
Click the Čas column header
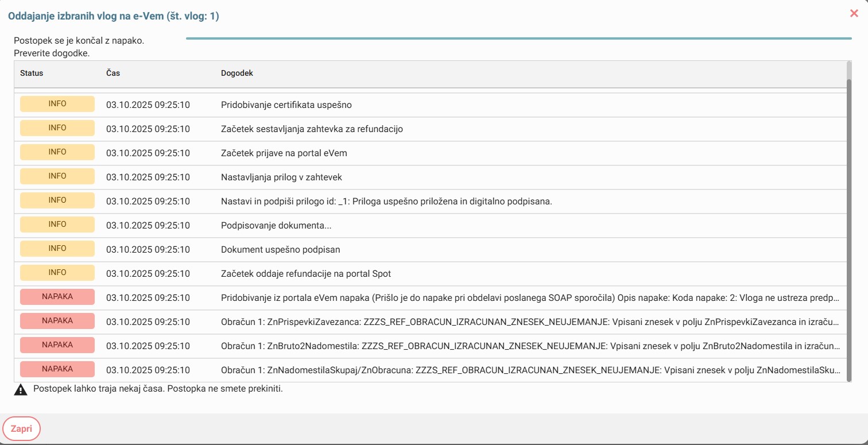coord(113,73)
